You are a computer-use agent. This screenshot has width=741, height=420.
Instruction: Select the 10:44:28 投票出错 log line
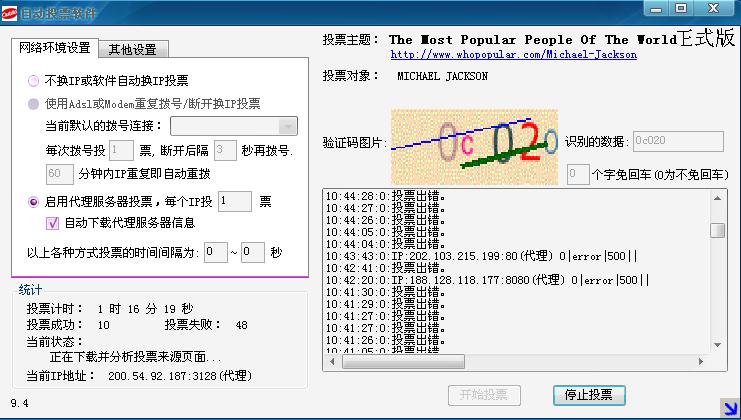pos(386,196)
